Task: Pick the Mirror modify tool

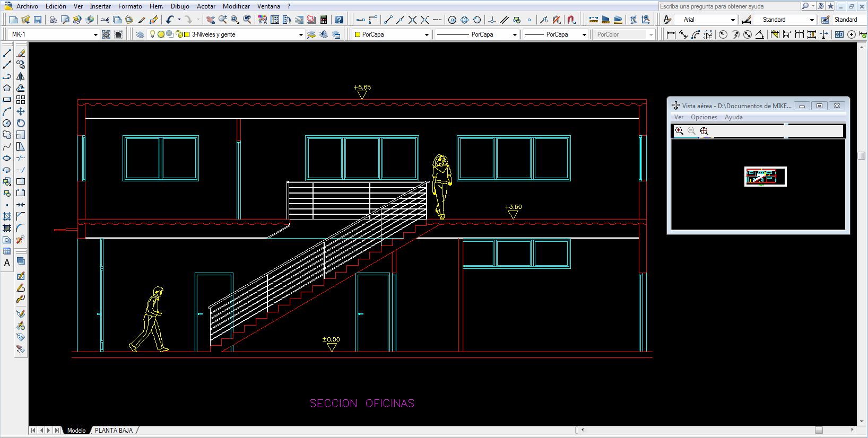Action: (21, 76)
